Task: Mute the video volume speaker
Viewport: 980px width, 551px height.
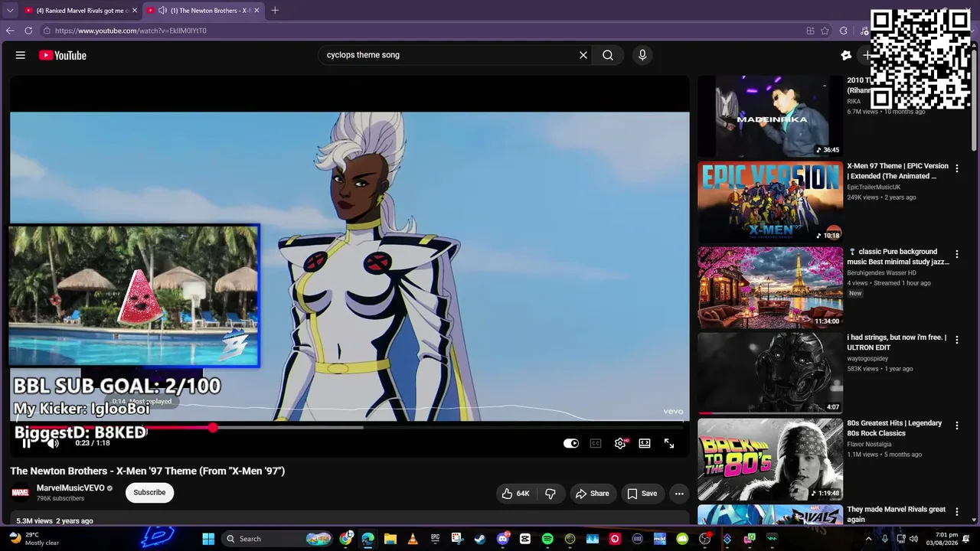Action: click(53, 443)
